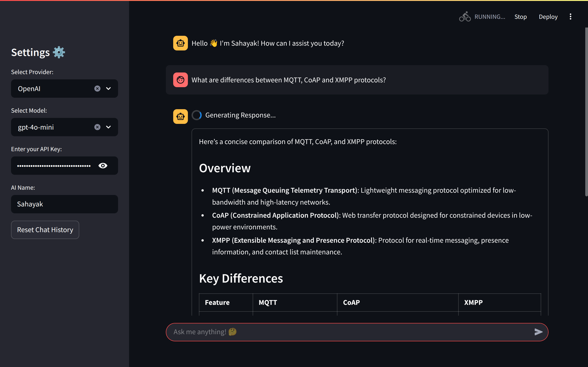Clear the gpt-4o-mini model selection
The image size is (588, 367).
[97, 127]
